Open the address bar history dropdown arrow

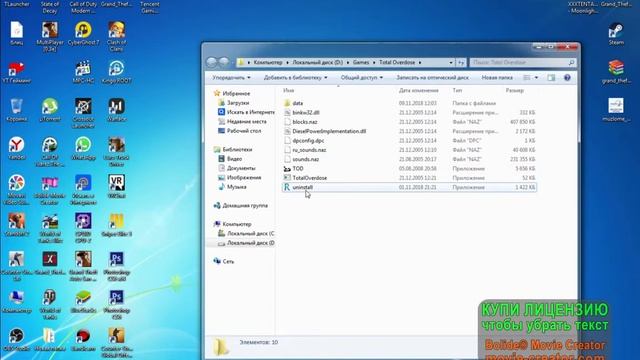pos(451,62)
